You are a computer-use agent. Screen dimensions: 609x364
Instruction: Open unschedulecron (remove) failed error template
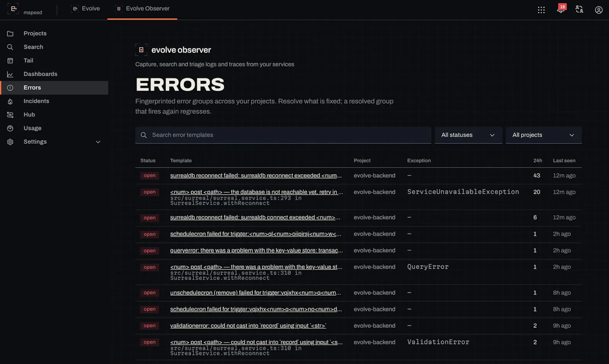[x=255, y=293]
